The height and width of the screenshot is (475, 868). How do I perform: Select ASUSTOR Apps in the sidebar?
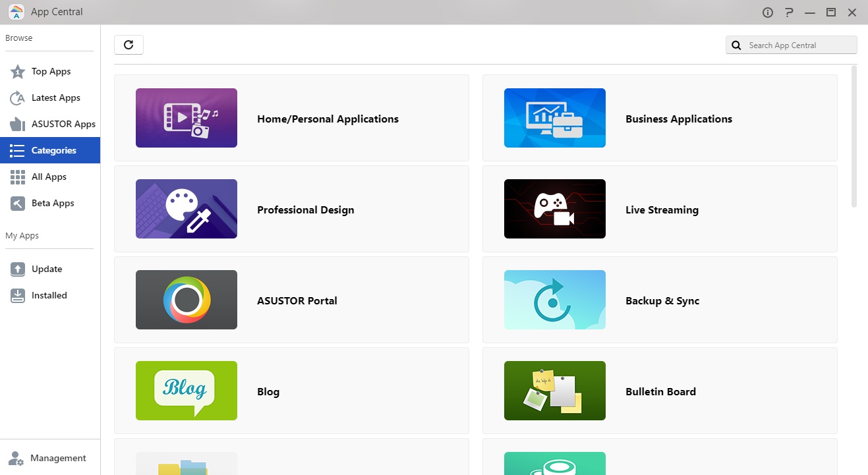point(50,125)
